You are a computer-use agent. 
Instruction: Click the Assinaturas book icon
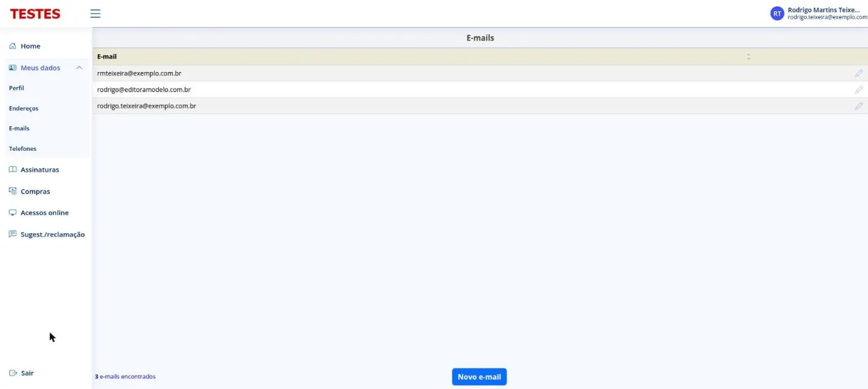(12, 169)
